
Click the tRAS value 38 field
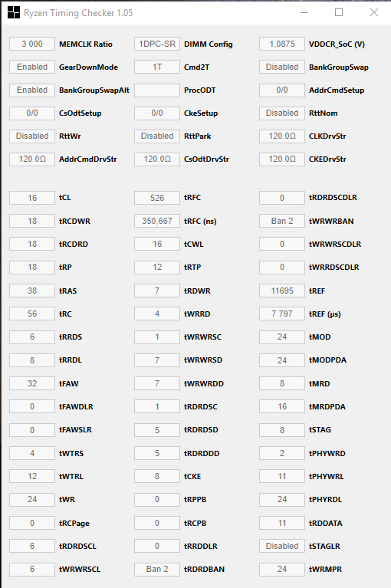pyautogui.click(x=32, y=291)
